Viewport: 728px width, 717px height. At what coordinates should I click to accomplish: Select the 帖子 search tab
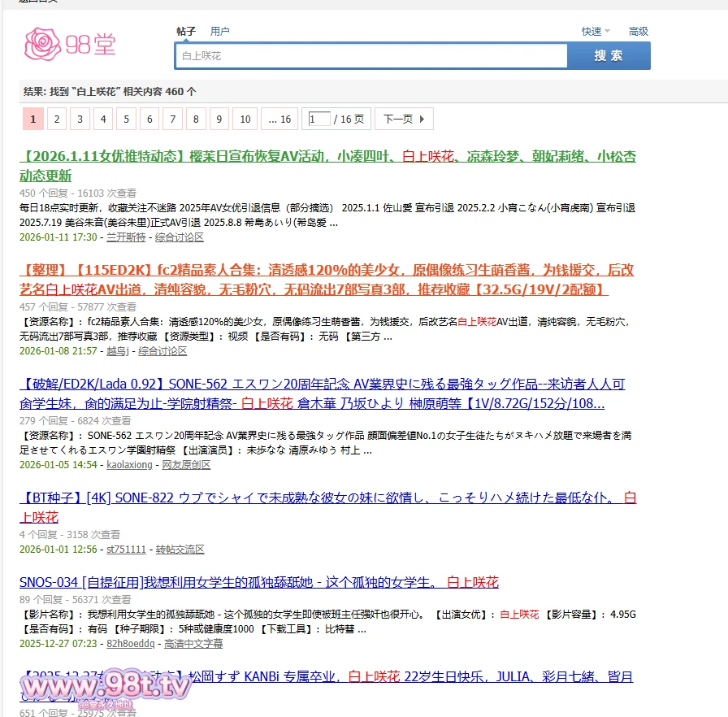186,32
